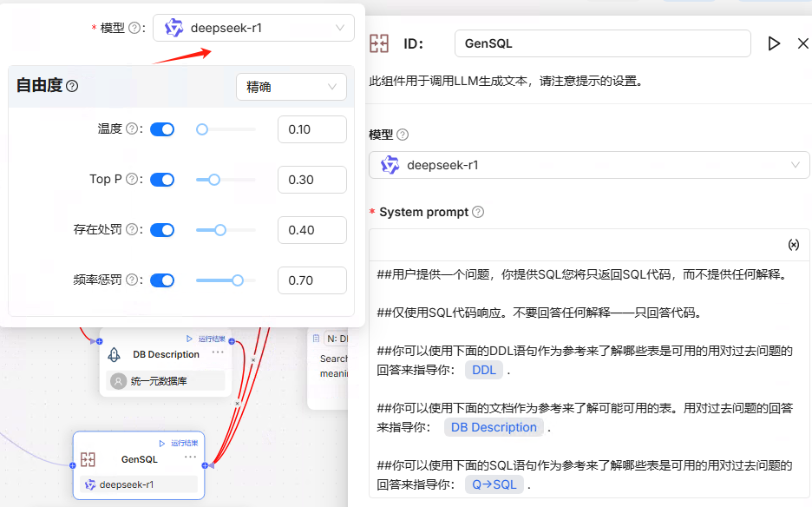This screenshot has height=507, width=812.
Task: Click the three-dots menu on GenSQL node
Action: [191, 457]
